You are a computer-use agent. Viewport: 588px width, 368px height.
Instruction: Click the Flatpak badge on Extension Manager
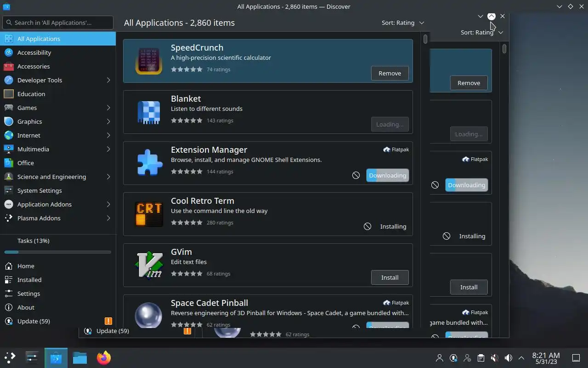(x=396, y=149)
